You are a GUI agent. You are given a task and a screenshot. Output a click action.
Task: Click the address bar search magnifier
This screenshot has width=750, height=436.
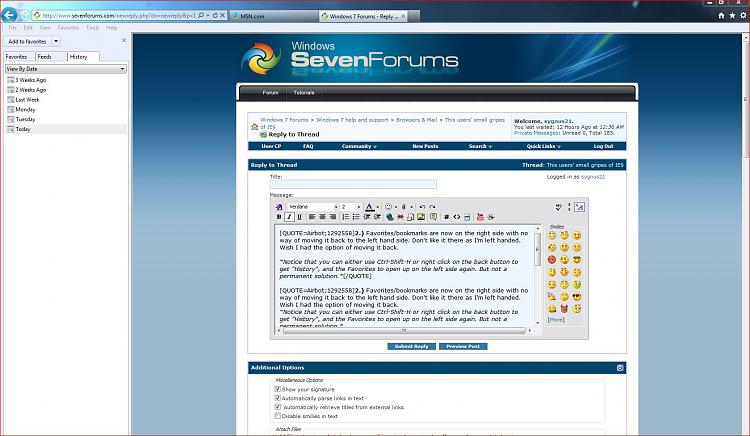point(201,15)
